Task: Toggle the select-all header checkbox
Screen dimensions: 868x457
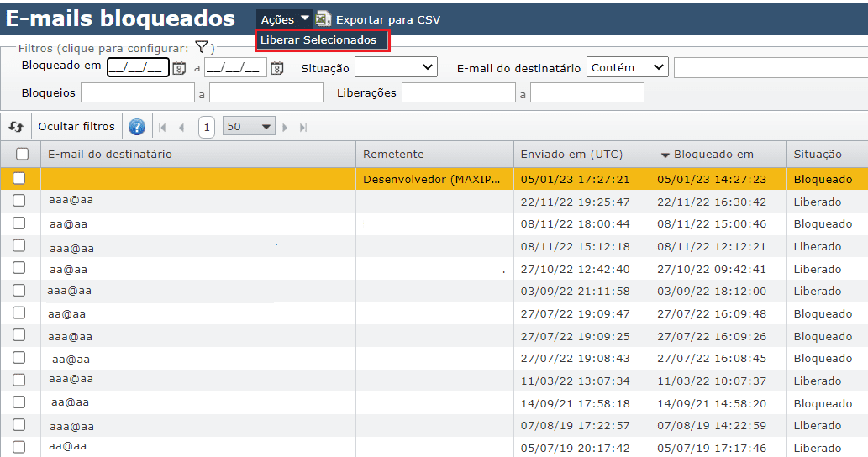Action: [x=22, y=154]
